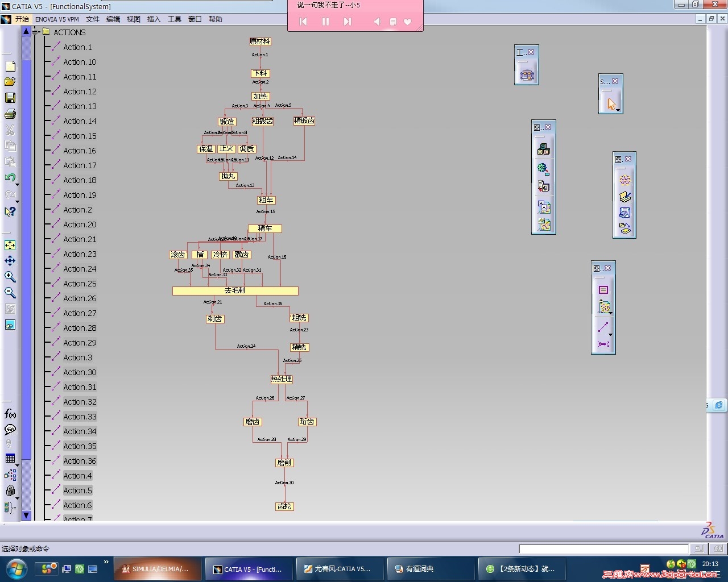728x582 pixels.
Task: Open the 帮助 menu
Action: pos(216,19)
